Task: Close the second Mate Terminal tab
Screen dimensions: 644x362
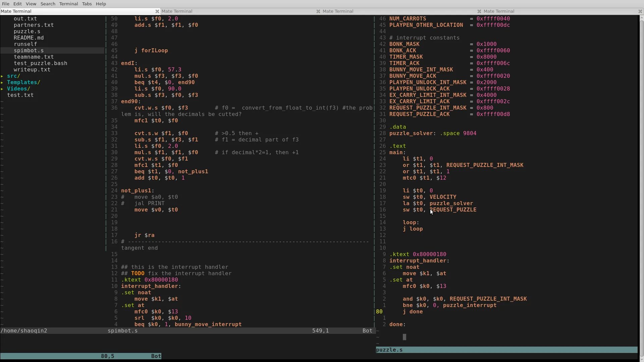Action: tap(318, 11)
